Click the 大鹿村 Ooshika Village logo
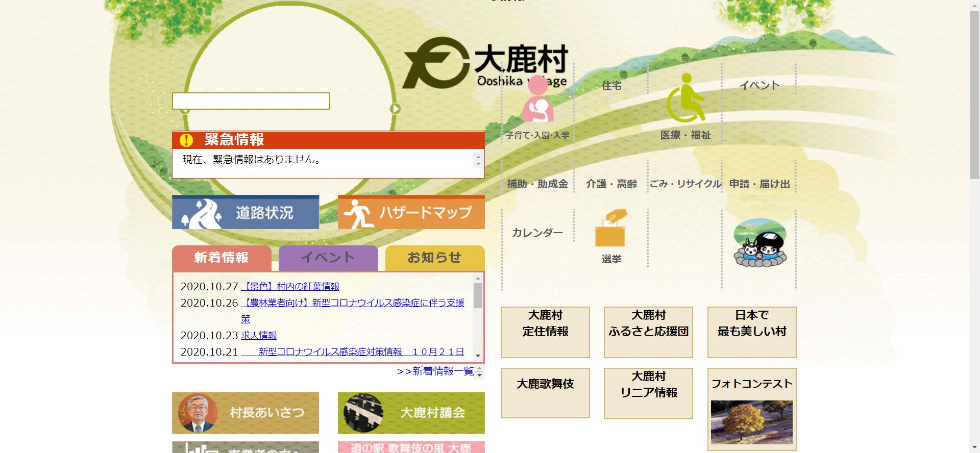Screen dimensions: 980x453 click(485, 63)
